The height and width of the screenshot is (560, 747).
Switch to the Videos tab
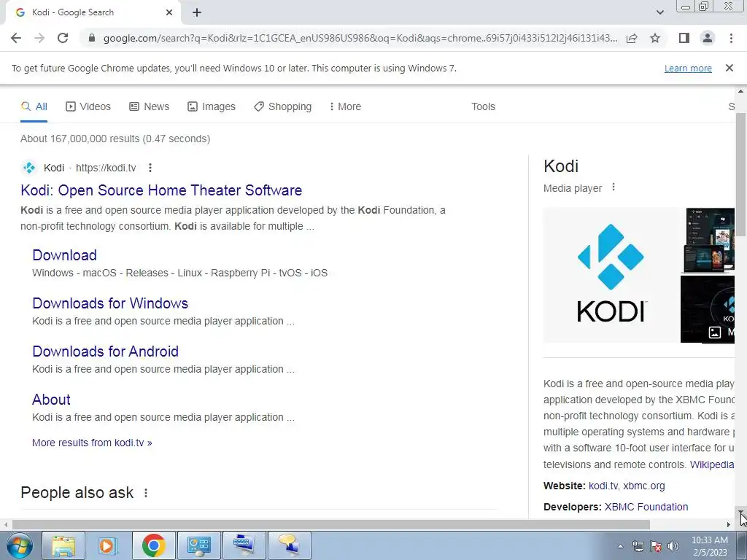pyautogui.click(x=88, y=106)
